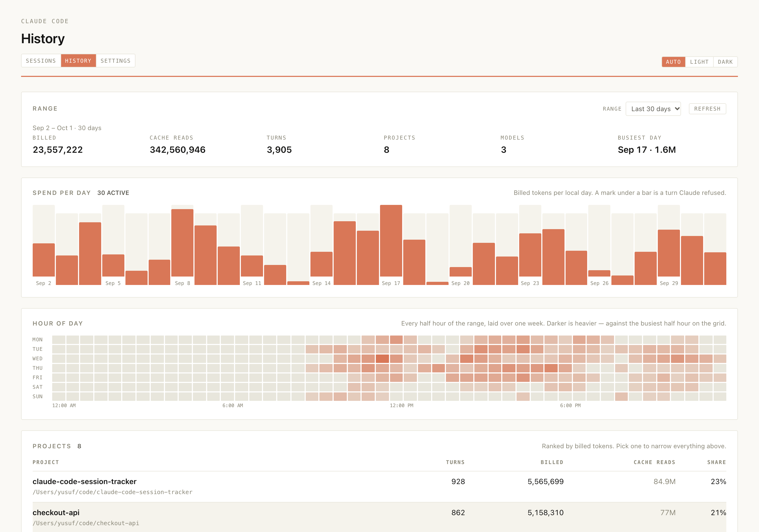This screenshot has height=532, width=759.
Task: Click the /Users/yusuf/code/checkout-api path
Action: 86,523
